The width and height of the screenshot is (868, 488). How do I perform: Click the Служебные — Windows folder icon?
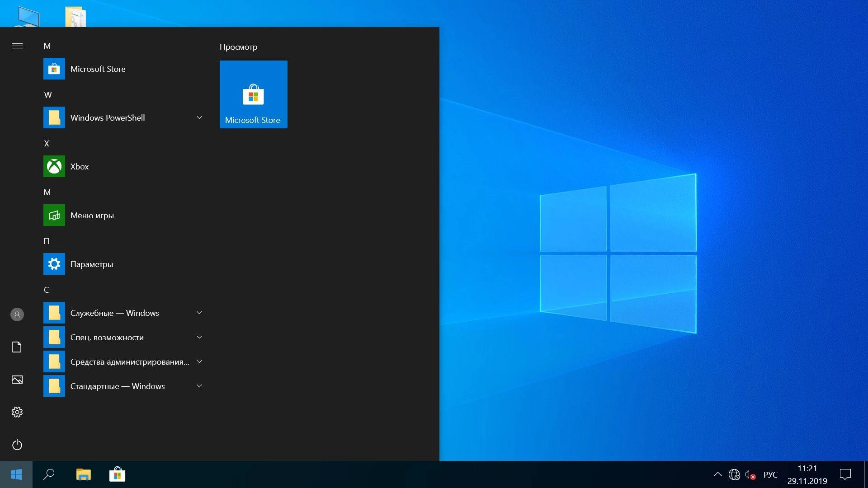[54, 313]
